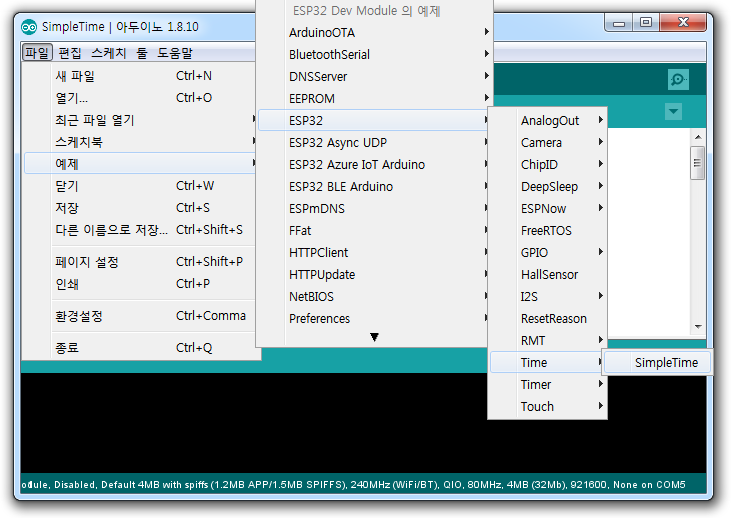
Task: Open HTTPUpdate examples submenu
Action: click(374, 274)
